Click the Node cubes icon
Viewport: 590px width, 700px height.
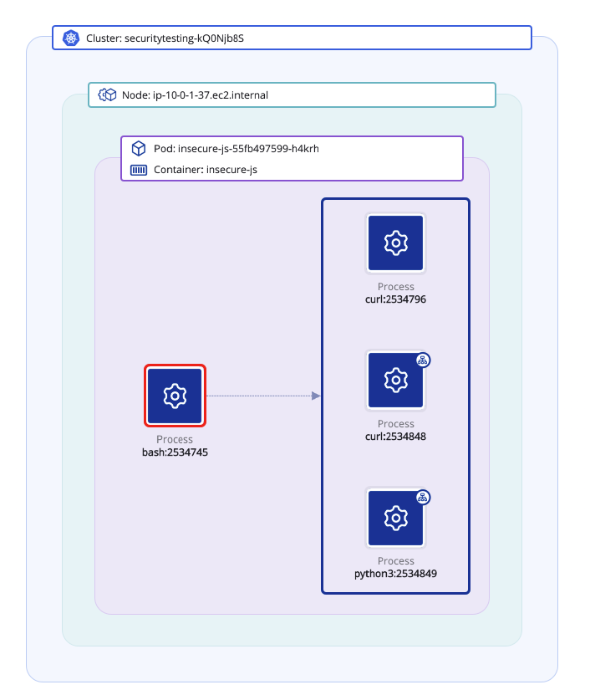(107, 95)
